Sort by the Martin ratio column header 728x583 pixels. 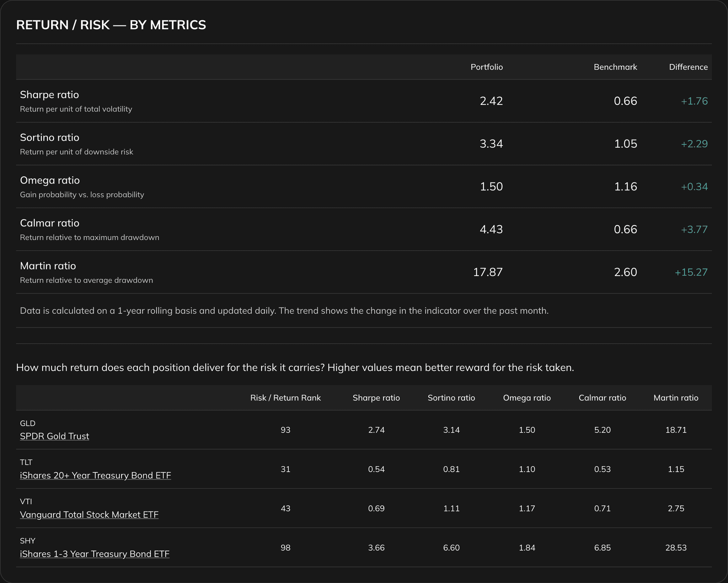point(675,398)
